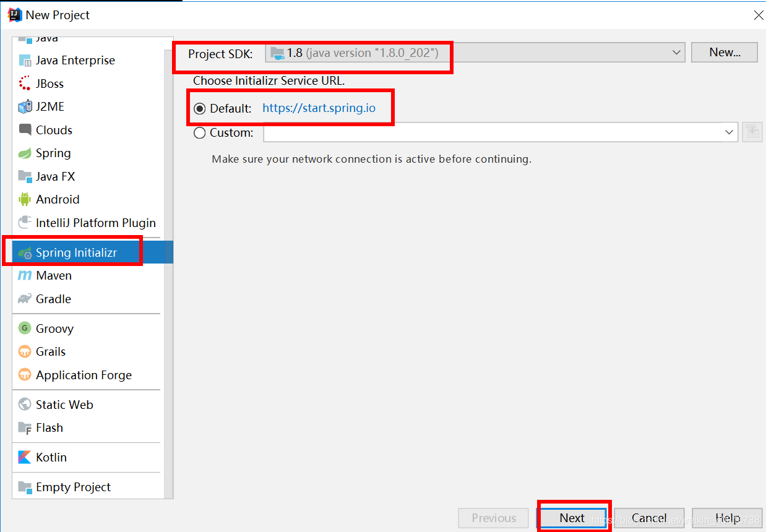Image resolution: width=766 pixels, height=532 pixels.
Task: Click the Kotlin K icon
Action: coord(25,457)
